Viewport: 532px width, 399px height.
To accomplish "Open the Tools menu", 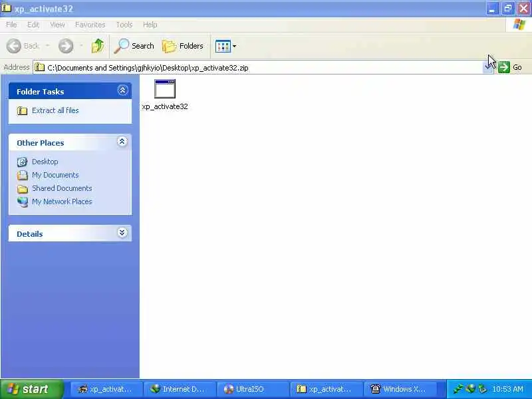I will pos(124,25).
